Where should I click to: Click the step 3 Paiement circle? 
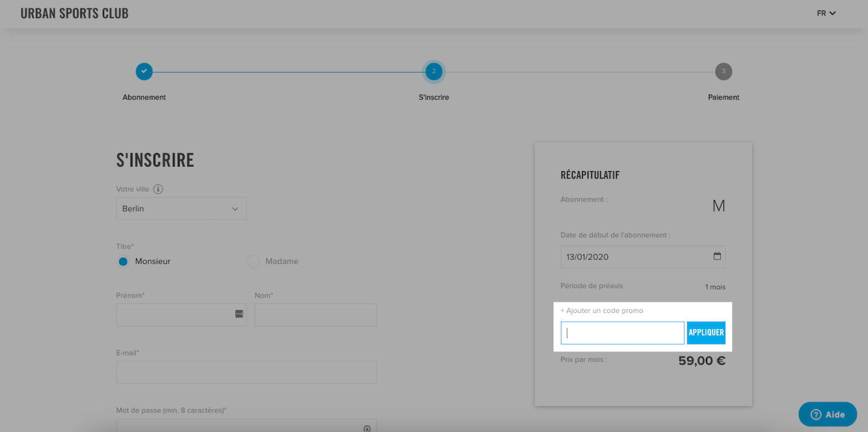723,71
